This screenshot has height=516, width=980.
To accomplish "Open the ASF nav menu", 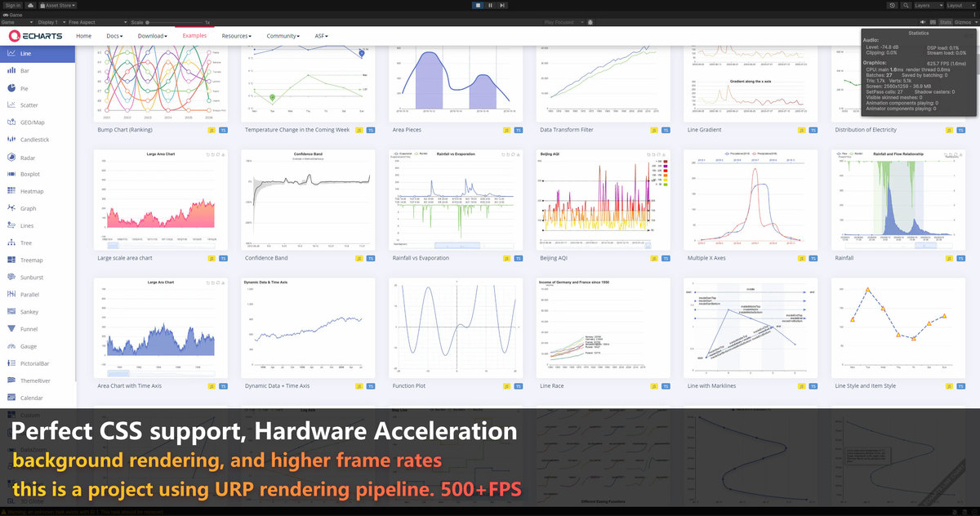I will tap(321, 36).
